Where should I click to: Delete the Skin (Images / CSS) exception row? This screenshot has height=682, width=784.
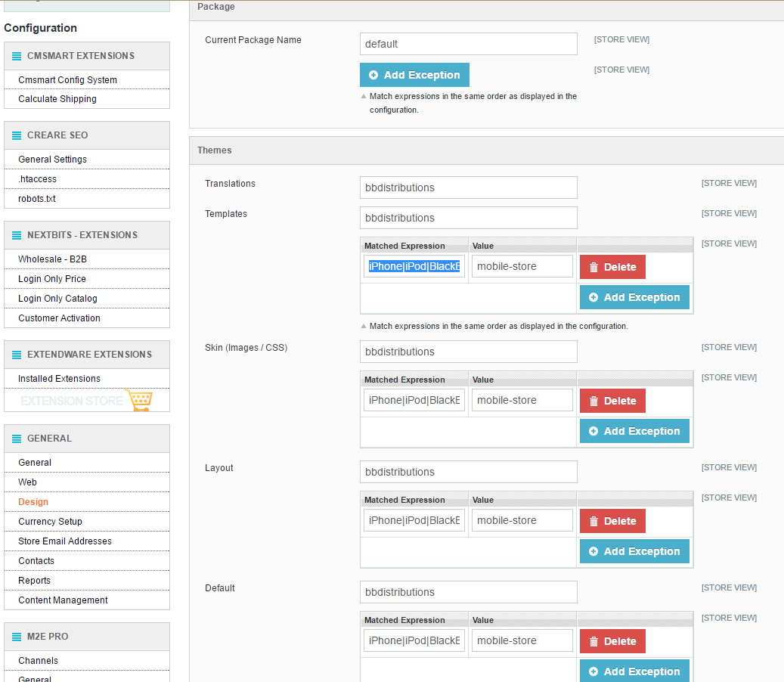612,401
